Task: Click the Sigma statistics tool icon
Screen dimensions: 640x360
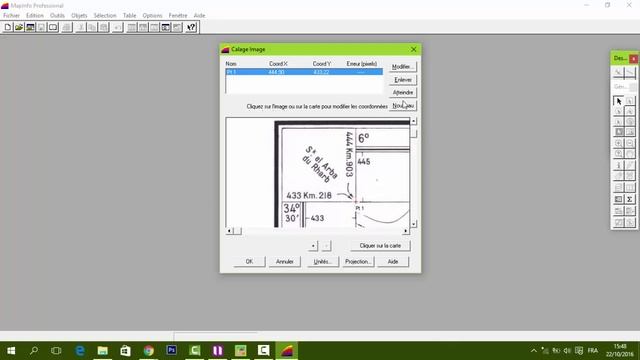Action: [630, 199]
